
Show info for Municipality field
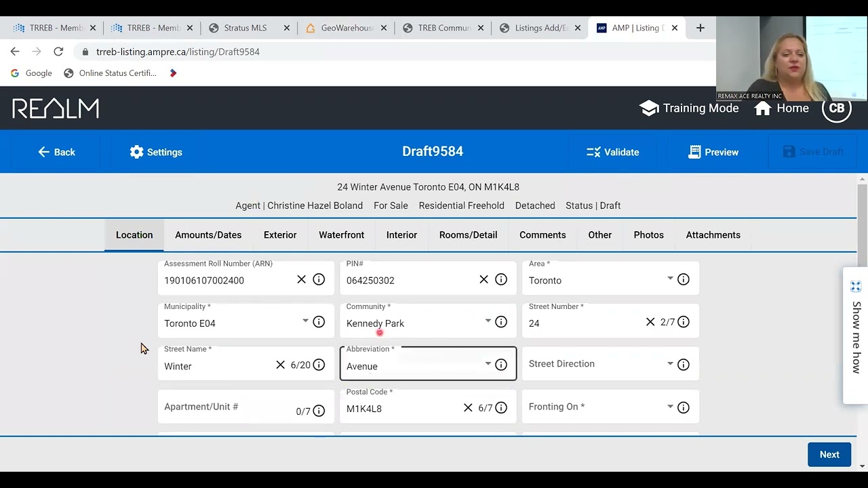(319, 322)
